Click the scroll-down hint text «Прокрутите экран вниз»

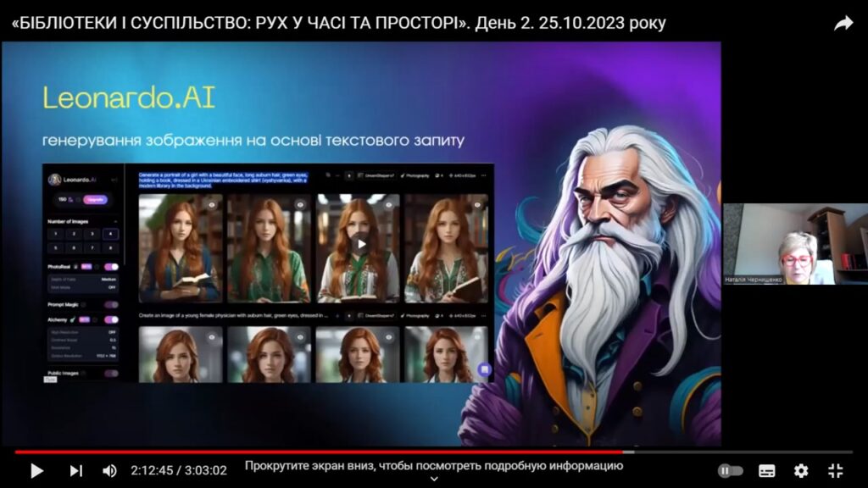click(434, 466)
